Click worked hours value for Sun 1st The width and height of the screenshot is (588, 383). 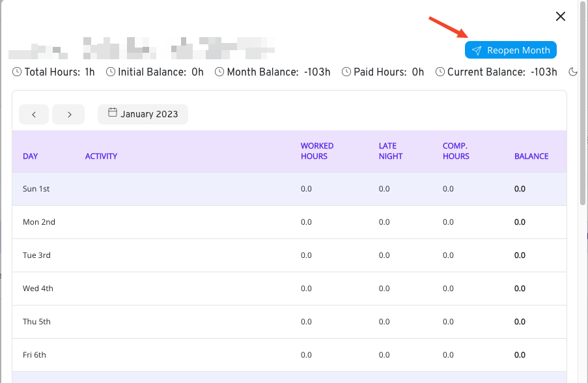tap(307, 189)
